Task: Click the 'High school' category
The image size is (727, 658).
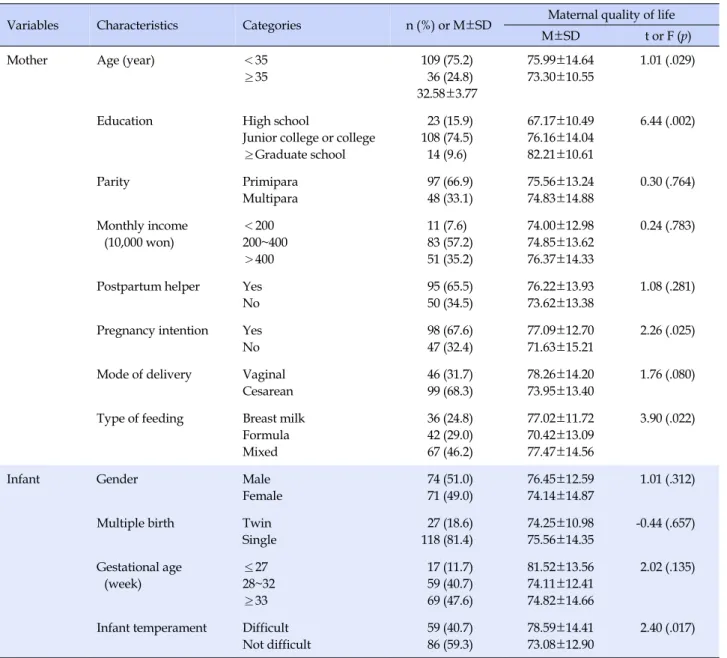Action: (x=275, y=121)
